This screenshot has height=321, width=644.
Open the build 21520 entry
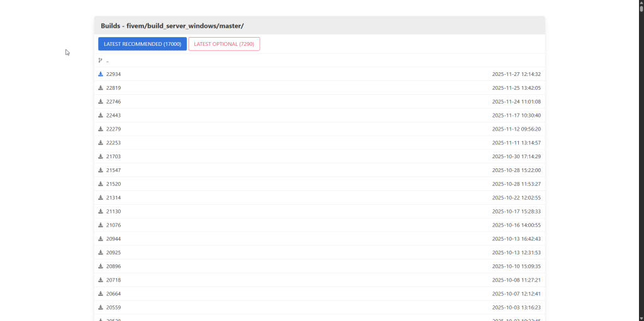click(113, 184)
